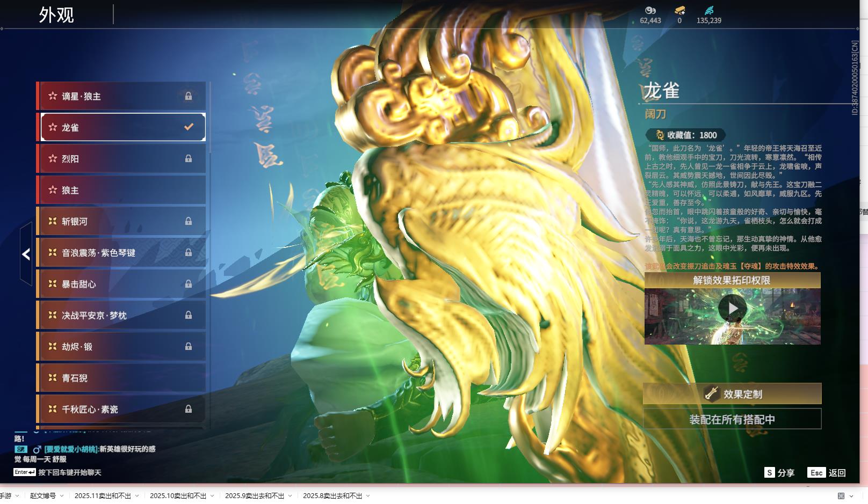Viewport: 868px width, 504px height.
Task: Click the S key share icon
Action: pos(770,472)
